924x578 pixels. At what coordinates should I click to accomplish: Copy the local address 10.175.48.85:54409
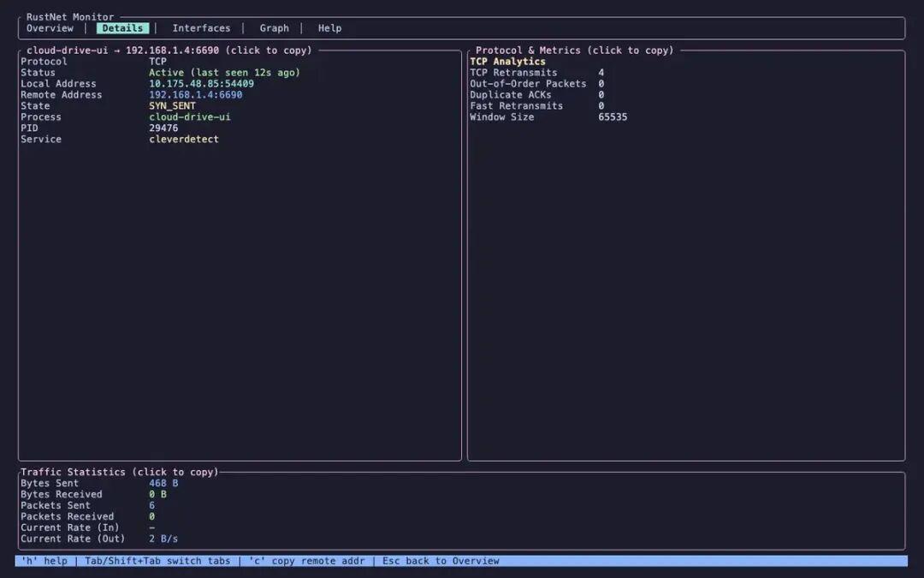click(201, 84)
